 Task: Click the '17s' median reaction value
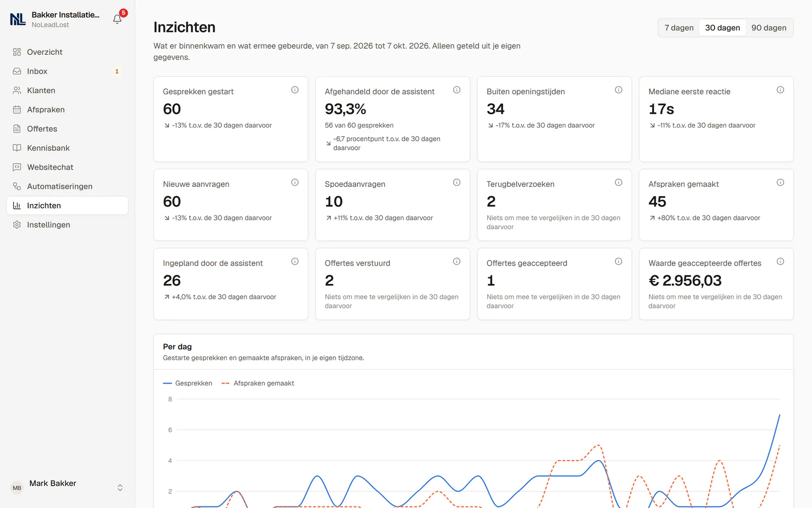point(661,109)
